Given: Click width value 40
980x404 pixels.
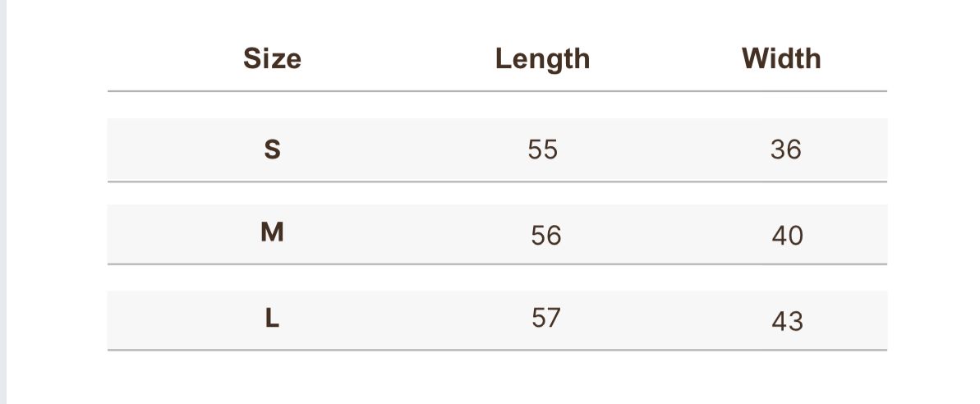Looking at the screenshot, I should [x=788, y=236].
